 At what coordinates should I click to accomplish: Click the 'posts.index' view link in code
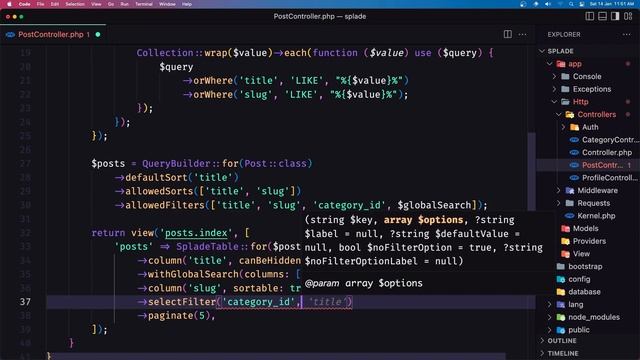[196, 233]
